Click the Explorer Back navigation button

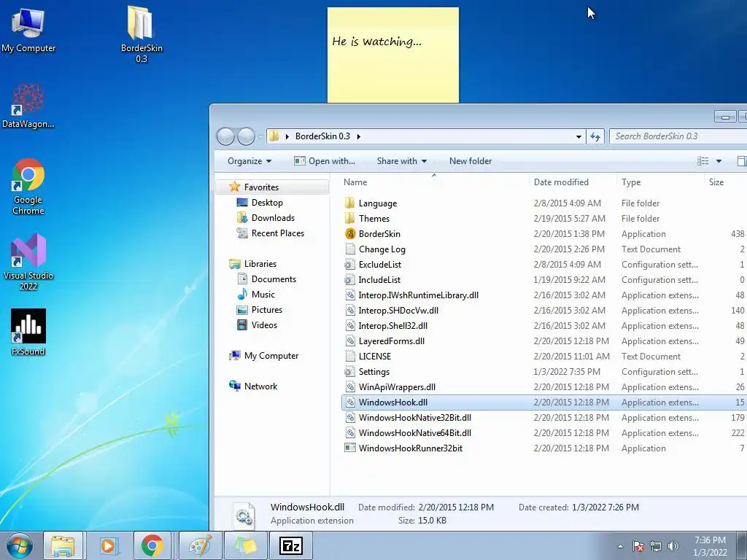point(226,136)
